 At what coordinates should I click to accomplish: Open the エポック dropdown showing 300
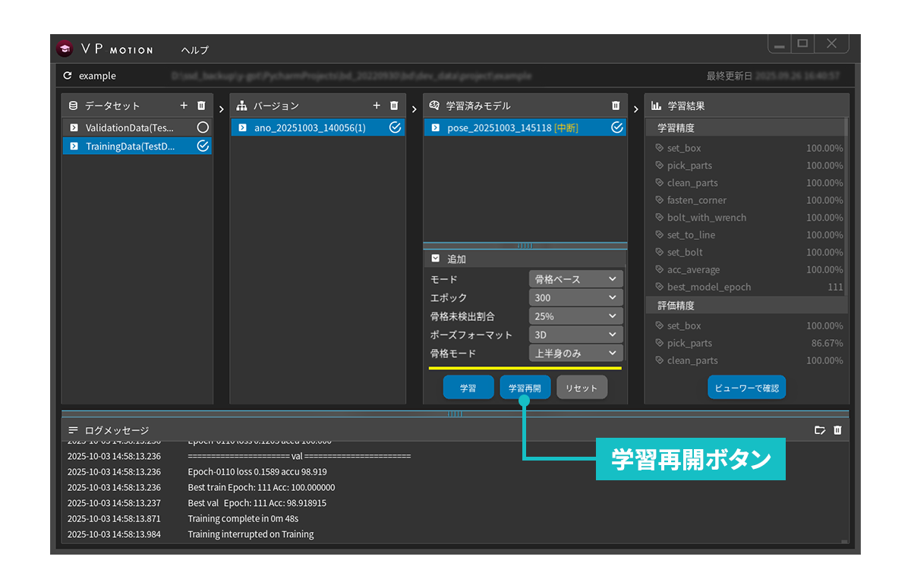[x=575, y=297]
